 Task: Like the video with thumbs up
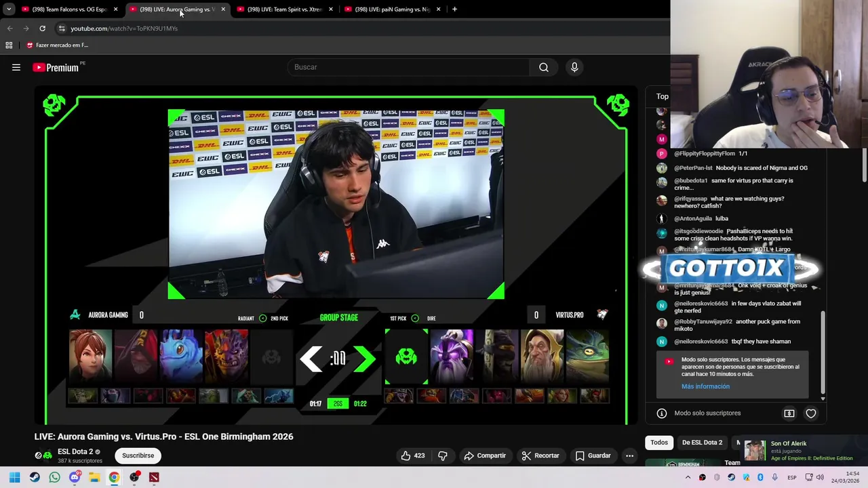click(x=413, y=455)
